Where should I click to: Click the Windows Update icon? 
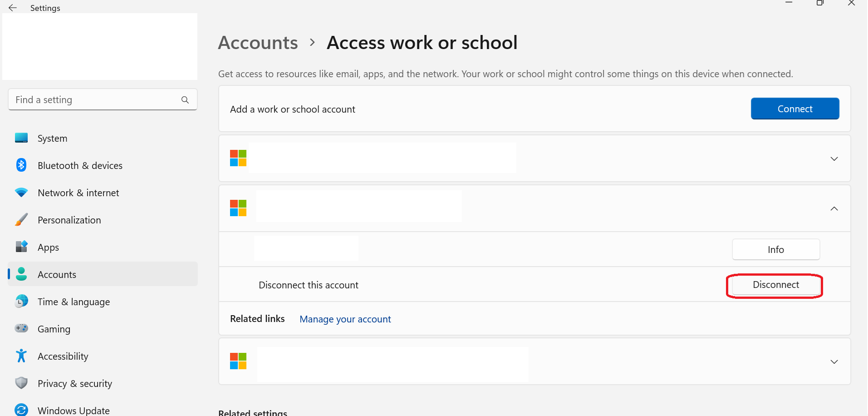(x=21, y=410)
